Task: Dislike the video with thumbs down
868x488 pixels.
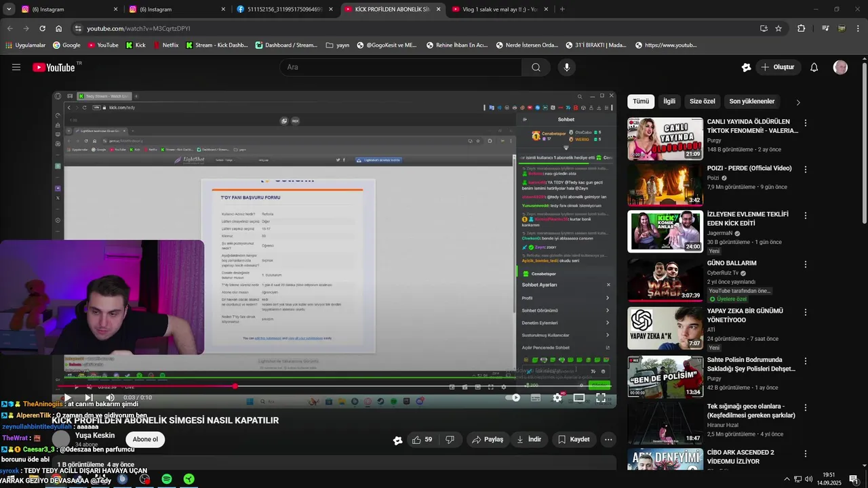Action: (x=450, y=439)
